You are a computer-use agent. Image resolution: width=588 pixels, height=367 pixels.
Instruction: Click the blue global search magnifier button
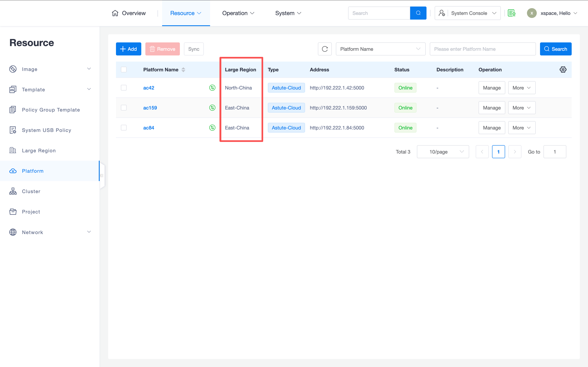418,13
